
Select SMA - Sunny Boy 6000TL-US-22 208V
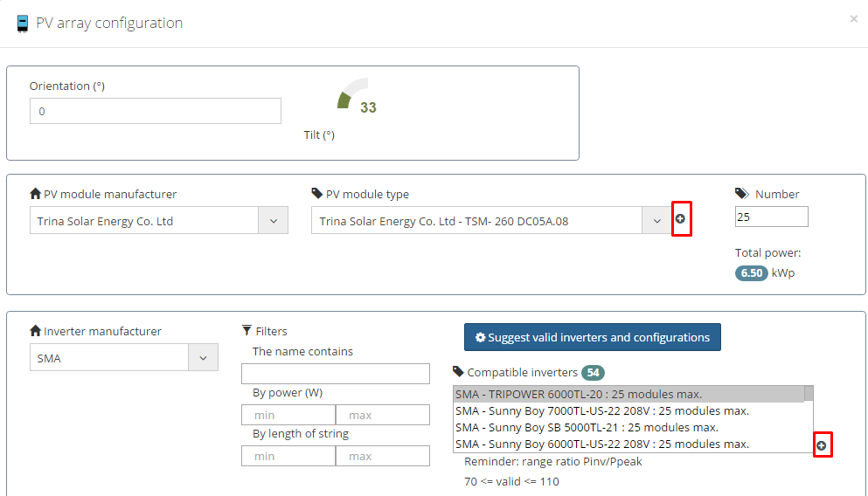[628, 444]
